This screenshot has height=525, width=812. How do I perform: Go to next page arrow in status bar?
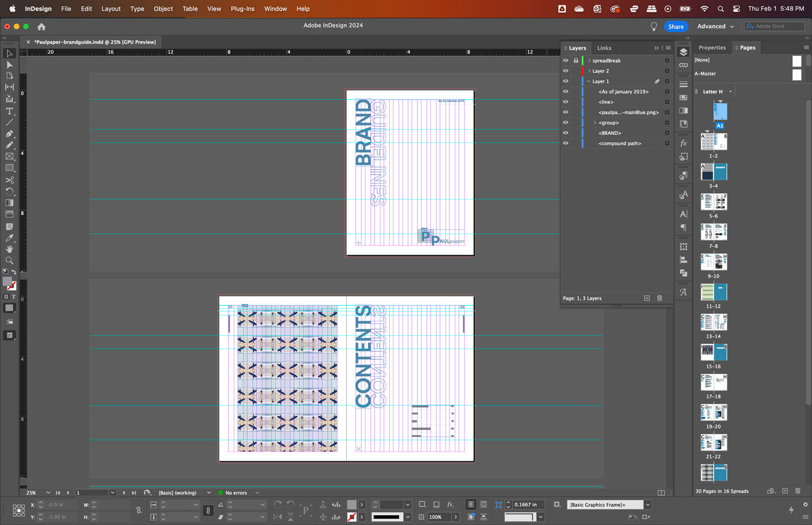pos(124,493)
